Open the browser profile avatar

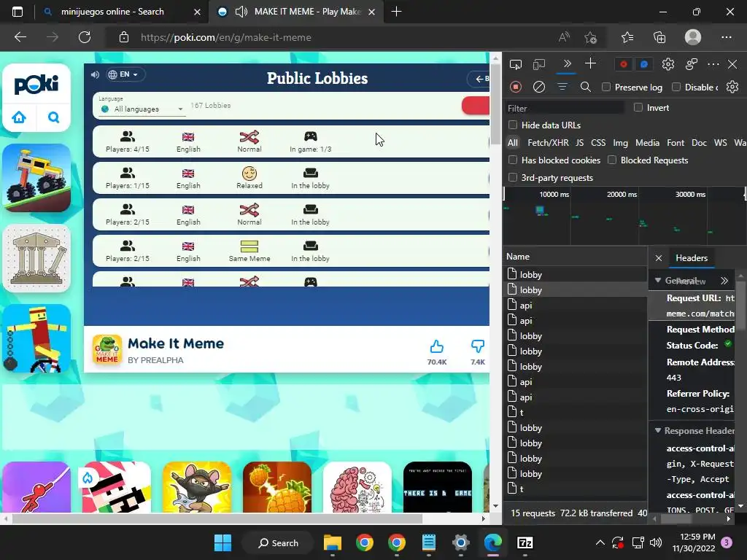(693, 37)
